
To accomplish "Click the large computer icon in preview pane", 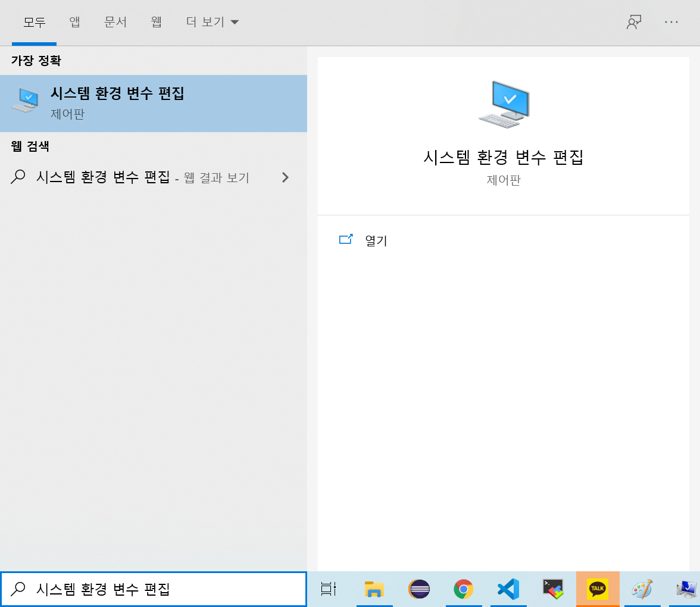I will point(504,105).
